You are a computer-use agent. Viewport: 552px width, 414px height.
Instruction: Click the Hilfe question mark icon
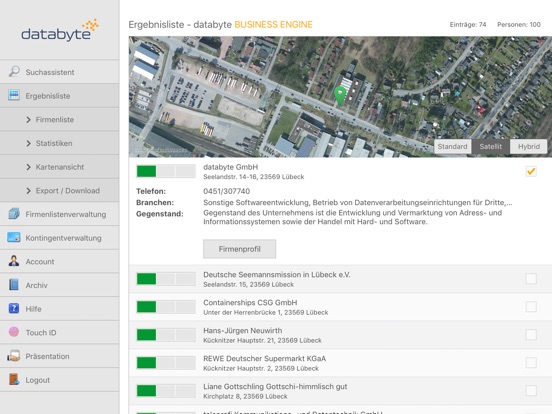(x=14, y=308)
